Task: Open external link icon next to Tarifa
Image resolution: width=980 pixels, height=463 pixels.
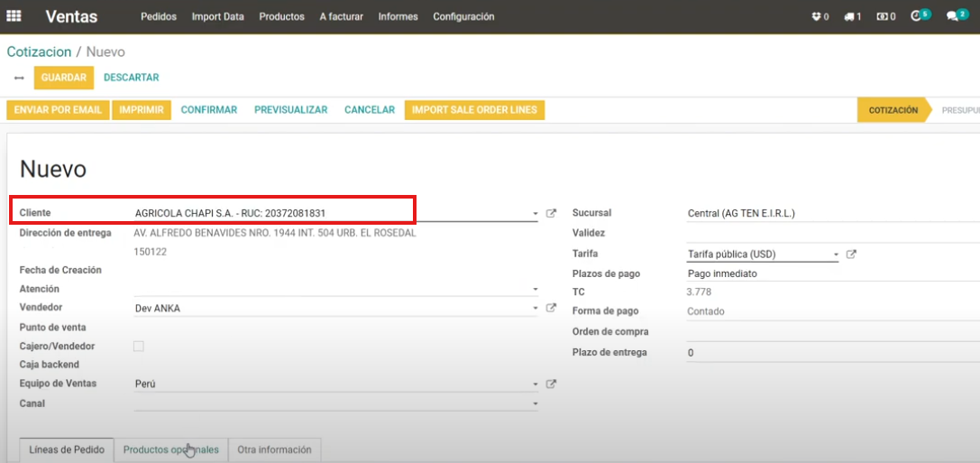Action: click(851, 255)
